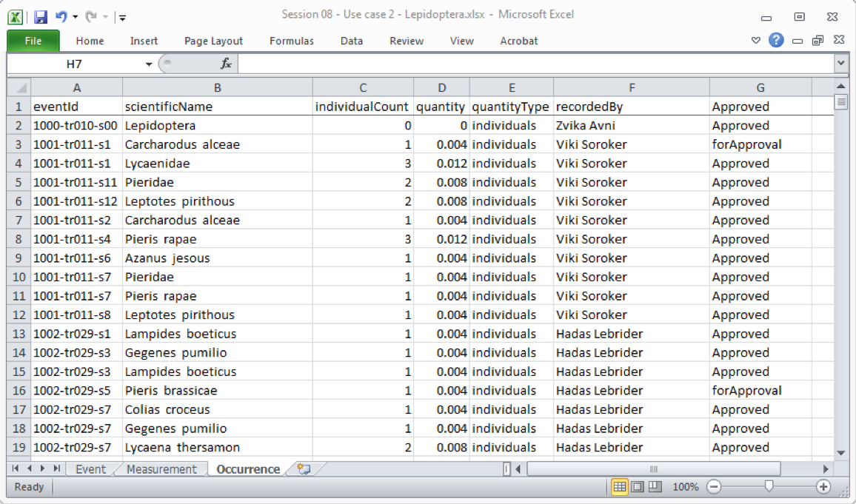Expand the Name Box dropdown
This screenshot has width=856, height=504.
[149, 64]
